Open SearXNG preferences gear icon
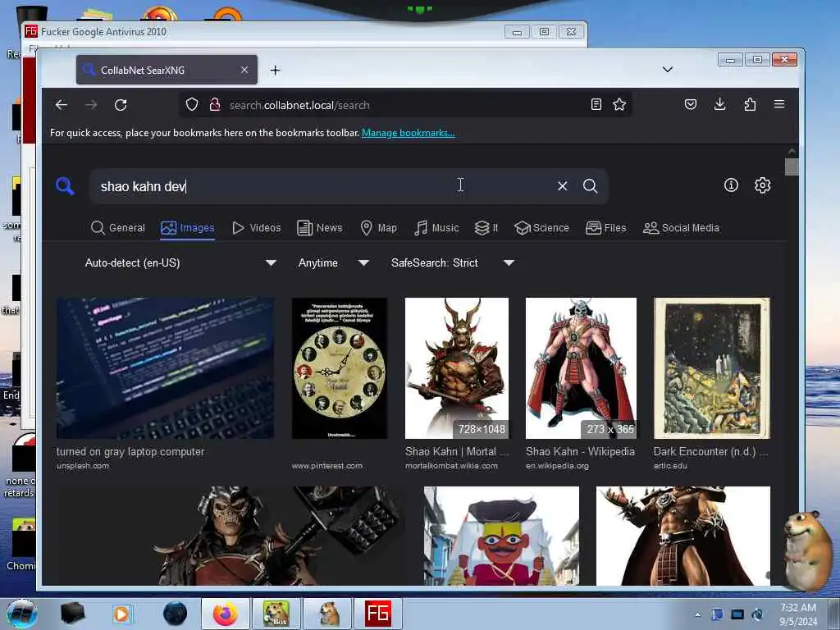The height and width of the screenshot is (630, 840). click(762, 185)
